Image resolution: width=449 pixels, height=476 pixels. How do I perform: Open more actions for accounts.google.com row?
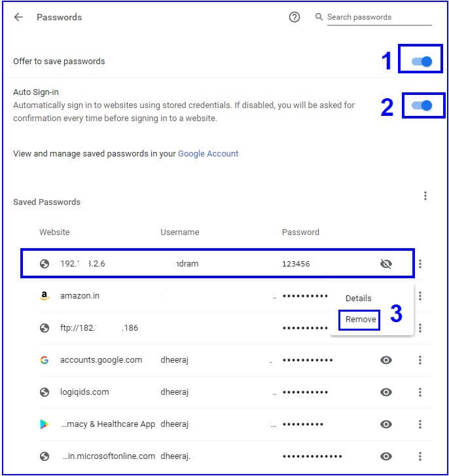[x=420, y=360]
